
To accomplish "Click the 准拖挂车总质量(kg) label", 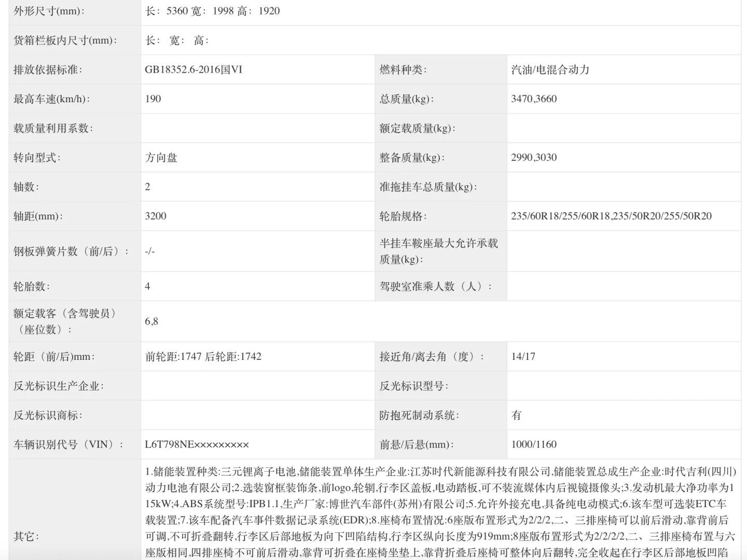I will [428, 187].
